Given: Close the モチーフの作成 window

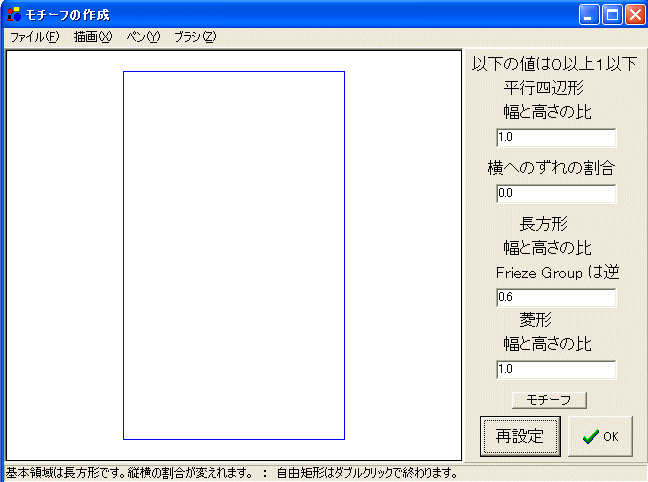Looking at the screenshot, I should pyautogui.click(x=635, y=15).
